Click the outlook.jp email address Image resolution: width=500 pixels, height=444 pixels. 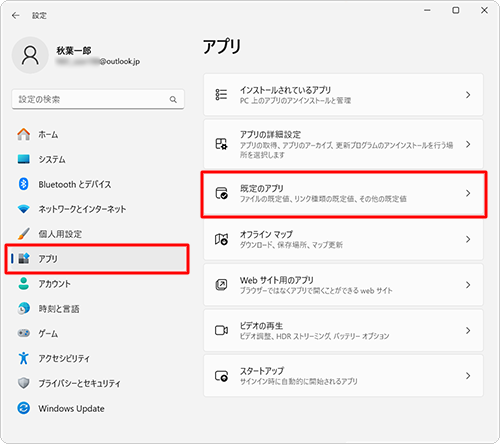[98, 61]
